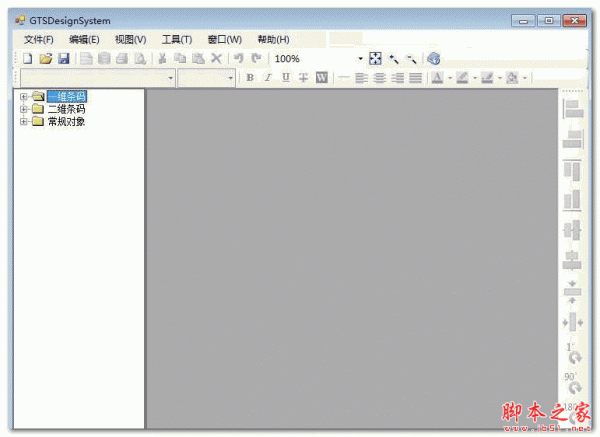Click the grayed print icon in toolbar
The width and height of the screenshot is (600, 437).
122,59
